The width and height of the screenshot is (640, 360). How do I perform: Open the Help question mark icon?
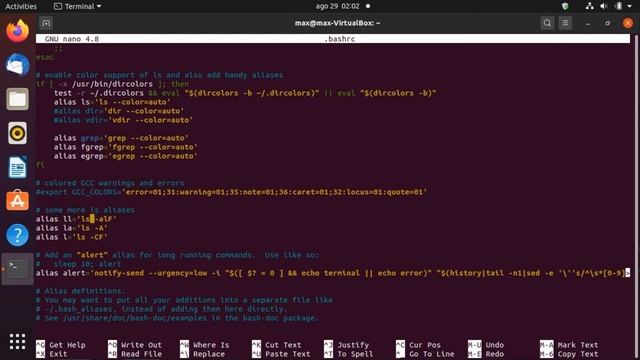click(x=18, y=235)
